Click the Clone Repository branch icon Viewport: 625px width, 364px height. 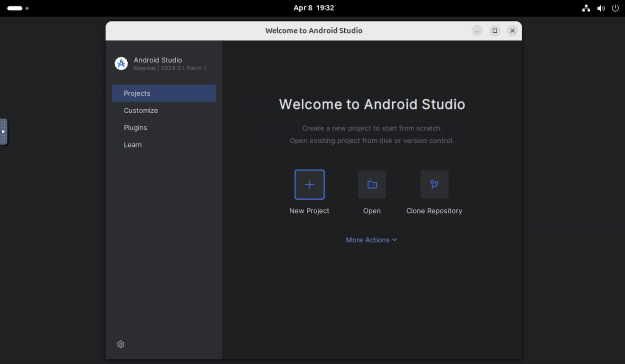pos(434,185)
